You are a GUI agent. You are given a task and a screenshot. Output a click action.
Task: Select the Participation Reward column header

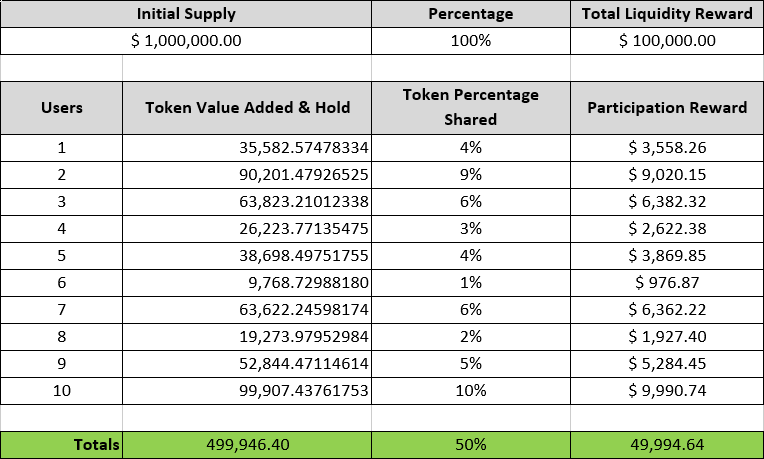(667, 107)
